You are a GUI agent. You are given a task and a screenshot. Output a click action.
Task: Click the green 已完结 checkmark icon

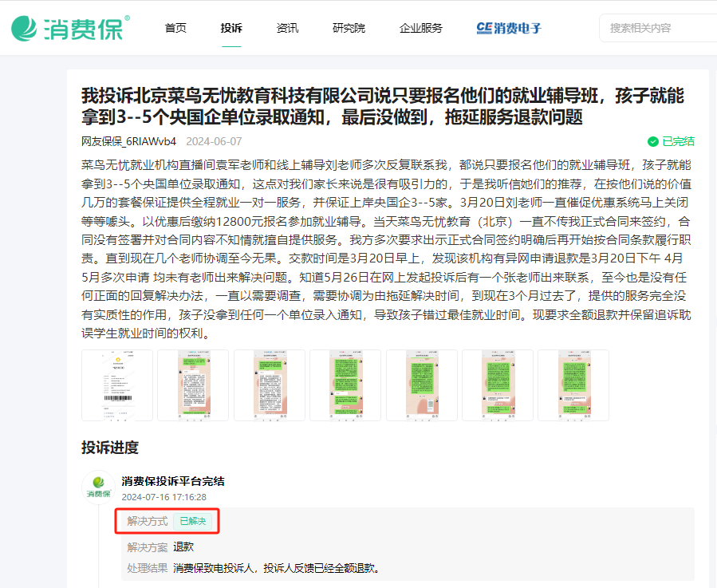(x=653, y=141)
